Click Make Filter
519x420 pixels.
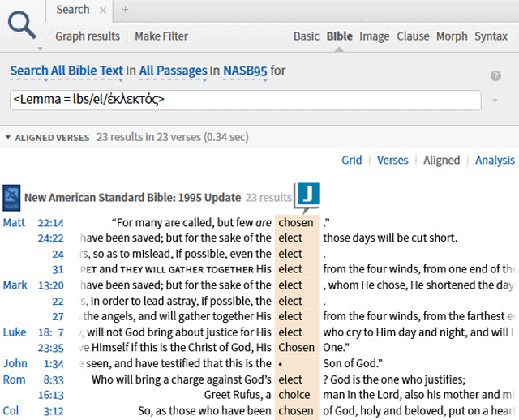[x=161, y=36]
